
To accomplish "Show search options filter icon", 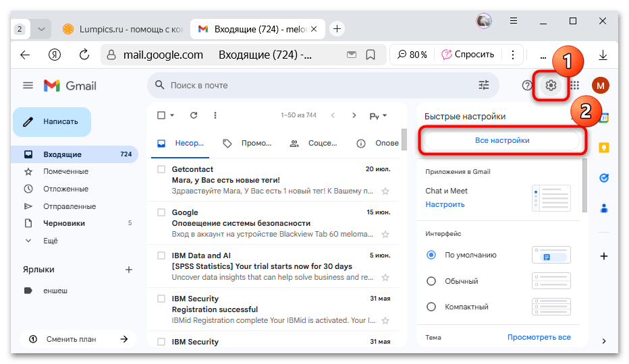I will point(484,85).
